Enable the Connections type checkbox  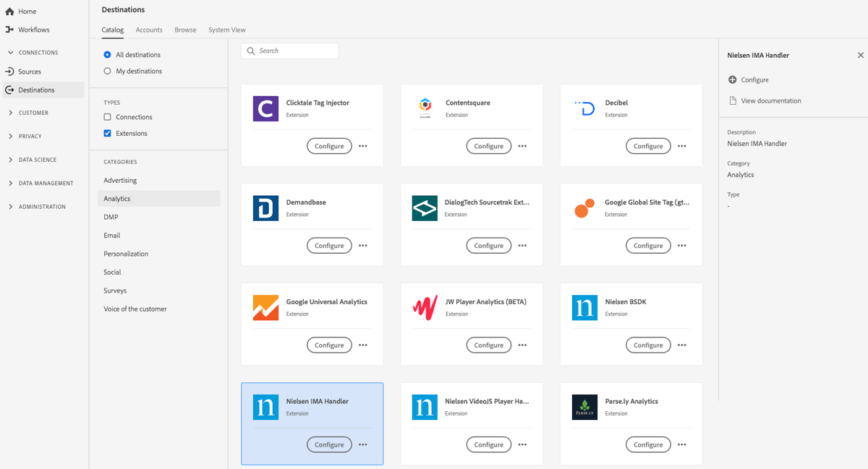(108, 116)
